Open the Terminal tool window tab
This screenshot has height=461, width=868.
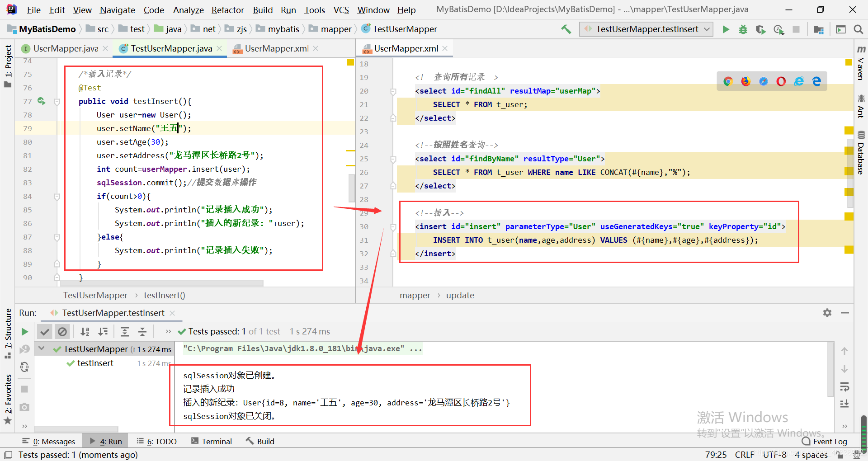(x=212, y=442)
